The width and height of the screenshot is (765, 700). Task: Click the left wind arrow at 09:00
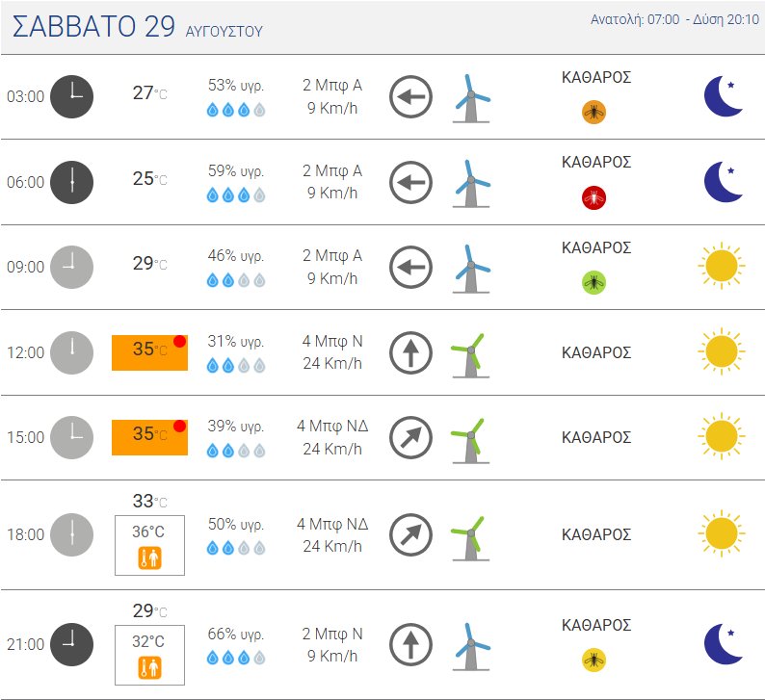point(410,267)
